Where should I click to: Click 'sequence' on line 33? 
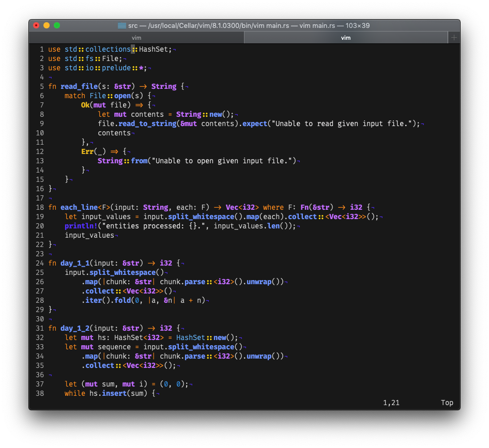(114, 347)
